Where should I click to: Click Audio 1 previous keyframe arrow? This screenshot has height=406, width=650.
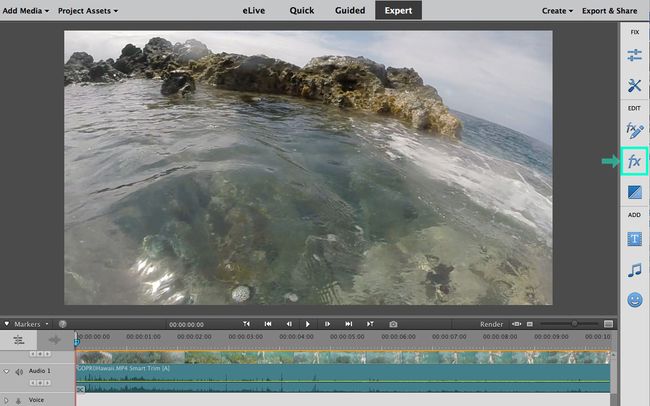[x=33, y=382]
